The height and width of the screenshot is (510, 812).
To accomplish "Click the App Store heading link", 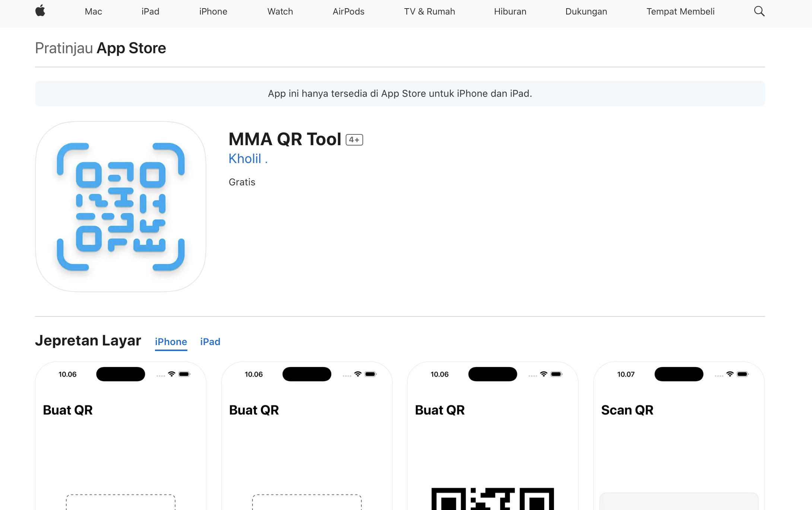I will (131, 48).
